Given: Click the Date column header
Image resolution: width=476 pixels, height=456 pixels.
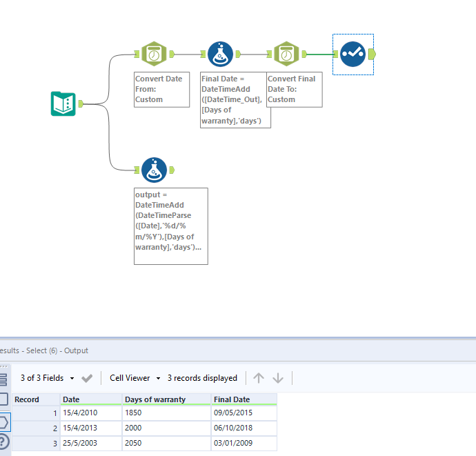Looking at the screenshot, I should click(x=91, y=399).
